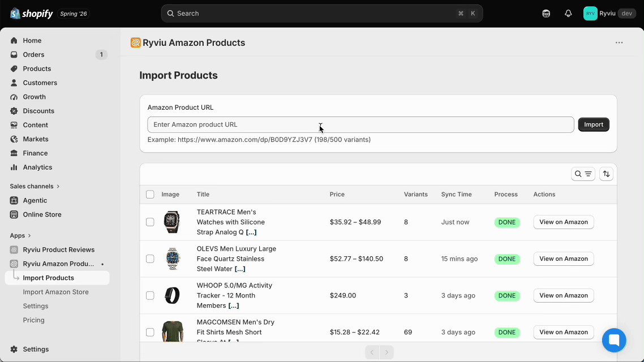The width and height of the screenshot is (644, 362).
Task: Expand the Sales channels section
Action: coord(35,186)
